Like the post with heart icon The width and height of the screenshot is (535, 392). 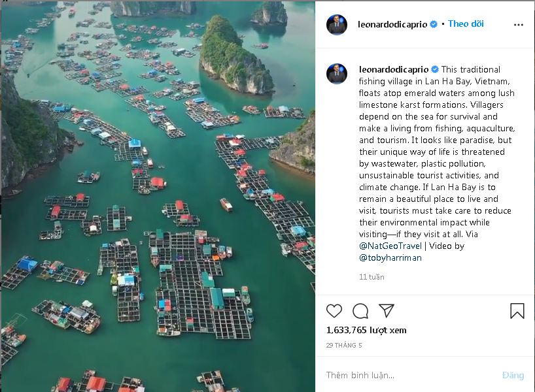(x=334, y=310)
